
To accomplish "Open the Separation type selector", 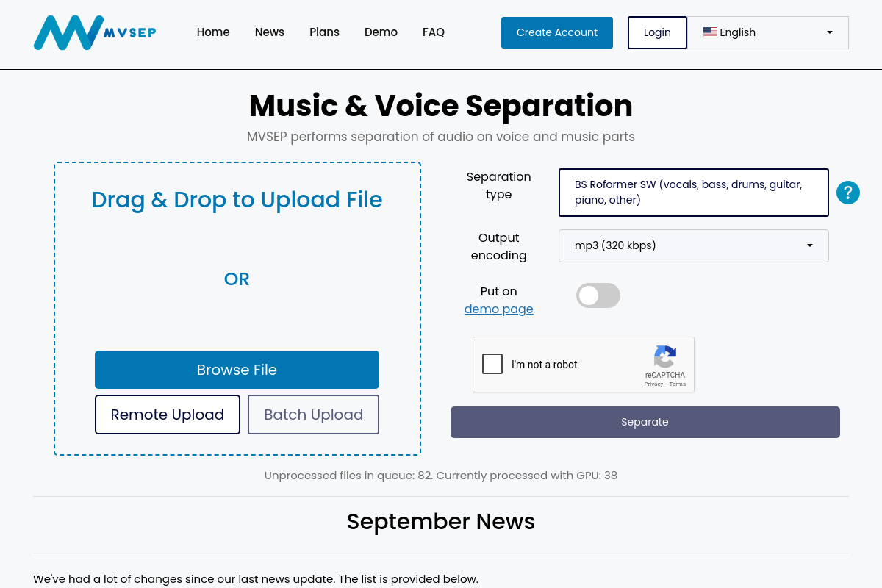I will (x=693, y=193).
